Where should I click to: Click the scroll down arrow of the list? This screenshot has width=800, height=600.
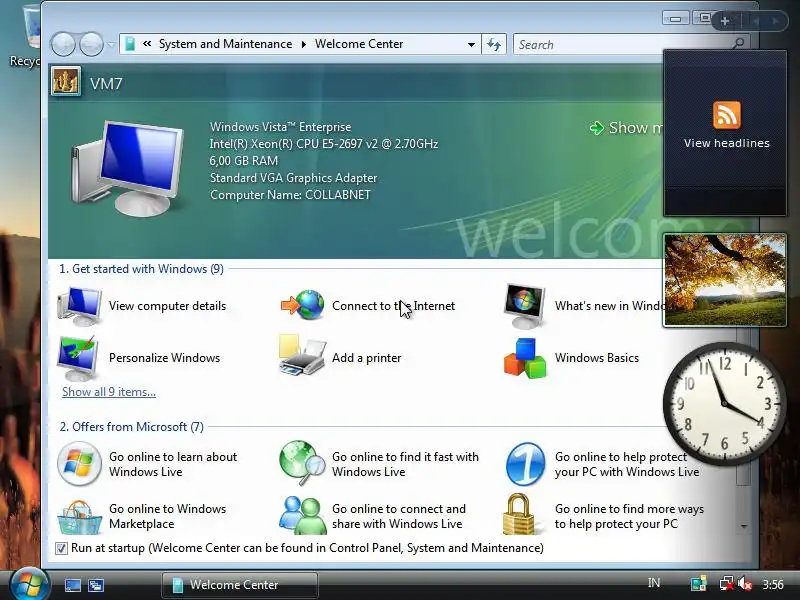coord(743,526)
